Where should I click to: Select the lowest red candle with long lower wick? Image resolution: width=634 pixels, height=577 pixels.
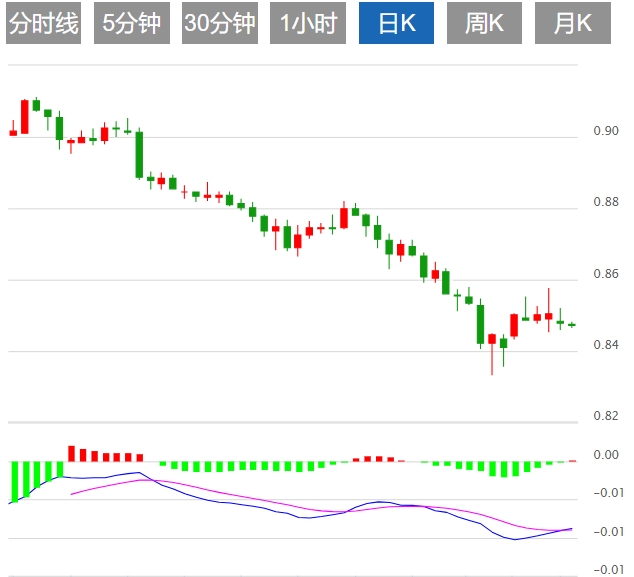pos(492,340)
